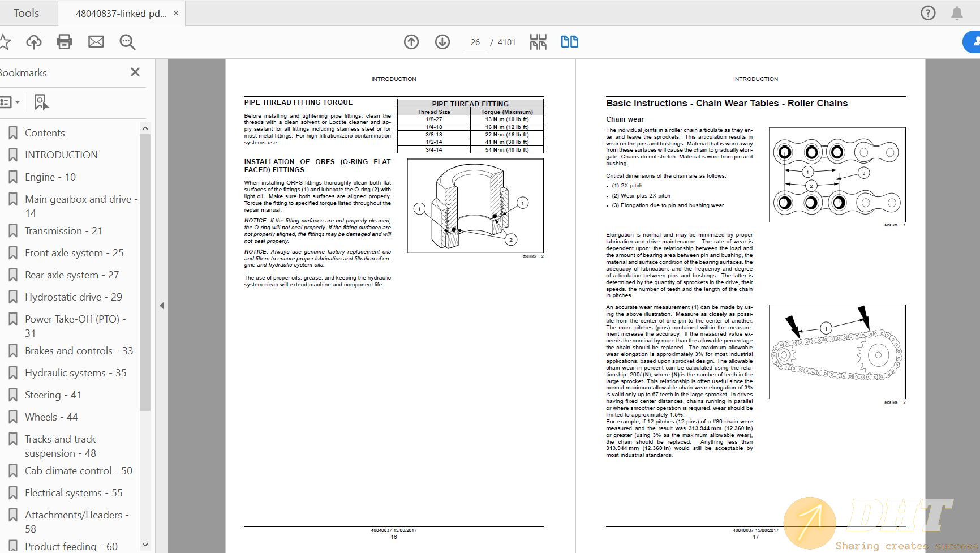Click the chain and sprocket measurement figure

pyautogui.click(x=837, y=351)
